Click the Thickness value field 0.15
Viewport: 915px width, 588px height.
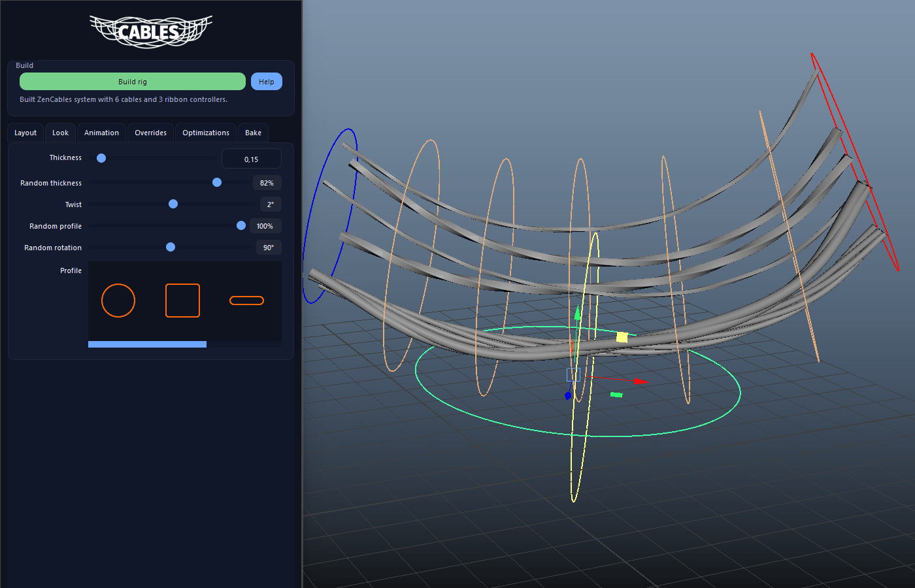click(252, 159)
